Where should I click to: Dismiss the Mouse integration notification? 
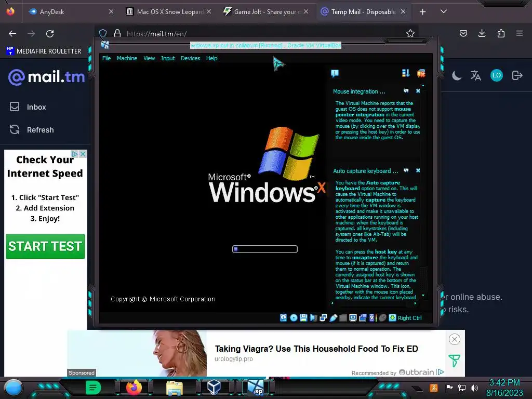coord(418,91)
